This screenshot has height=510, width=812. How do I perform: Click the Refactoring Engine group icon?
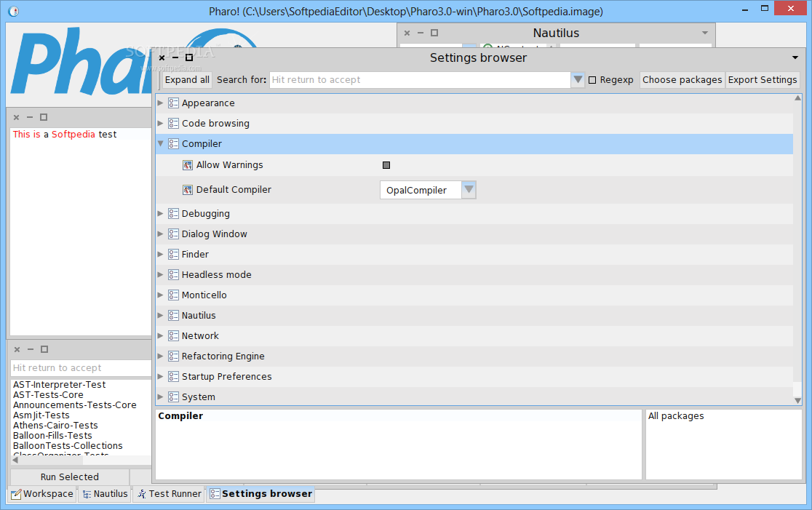pos(173,356)
